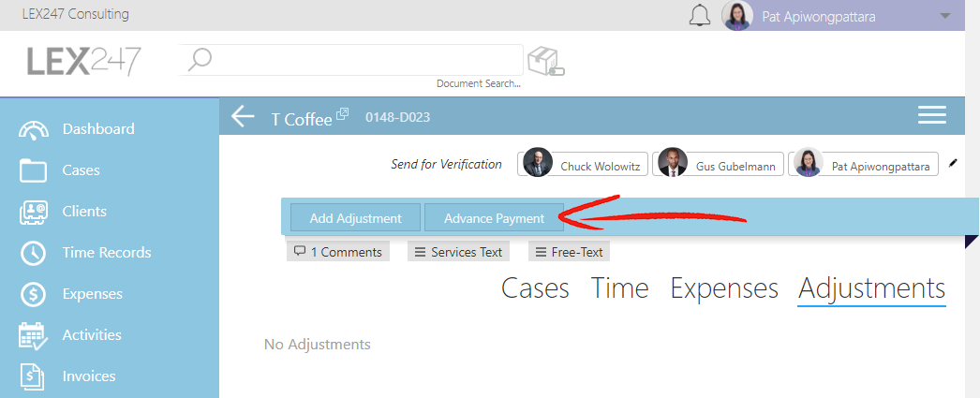Open Dashboard from the sidebar
Screen dimensions: 980x398
(98, 128)
